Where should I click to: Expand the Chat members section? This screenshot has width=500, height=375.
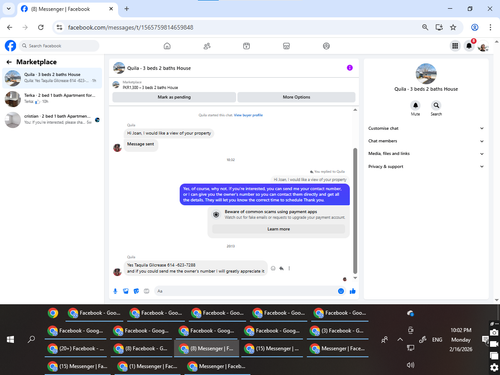tap(426, 141)
